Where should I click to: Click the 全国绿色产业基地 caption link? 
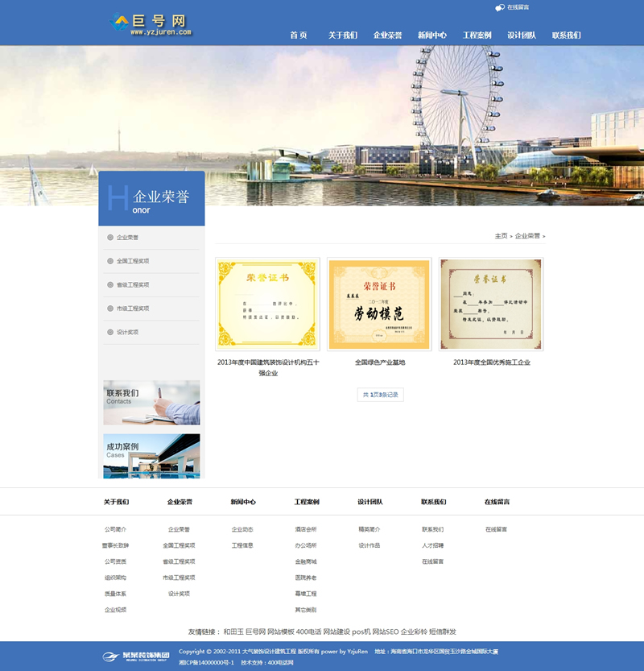[x=379, y=362]
